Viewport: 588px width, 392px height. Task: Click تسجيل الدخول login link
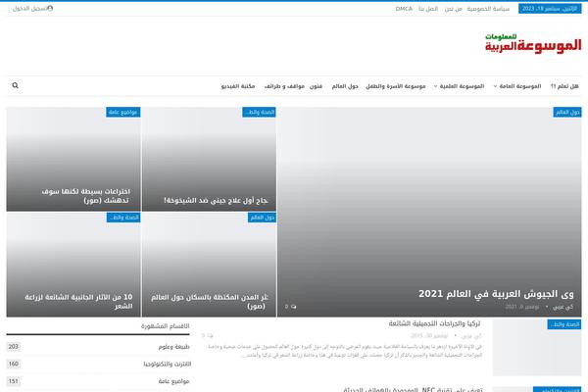coord(29,8)
